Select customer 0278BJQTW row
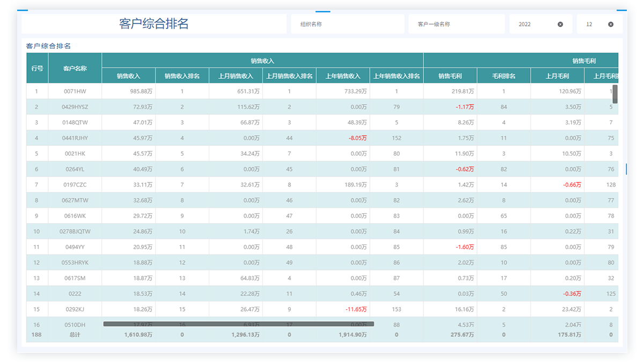Image resolution: width=644 pixels, height=362 pixels. 75,232
